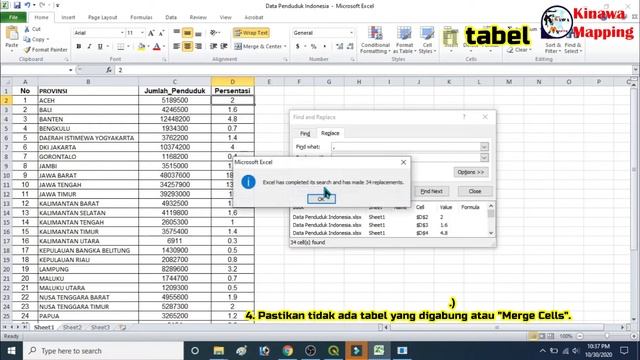The image size is (640, 360).
Task: Toggle Bold formatting
Action: tap(79, 47)
